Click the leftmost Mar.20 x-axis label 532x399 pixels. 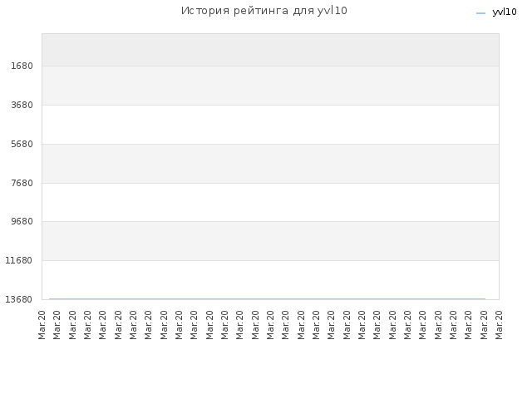point(42,325)
